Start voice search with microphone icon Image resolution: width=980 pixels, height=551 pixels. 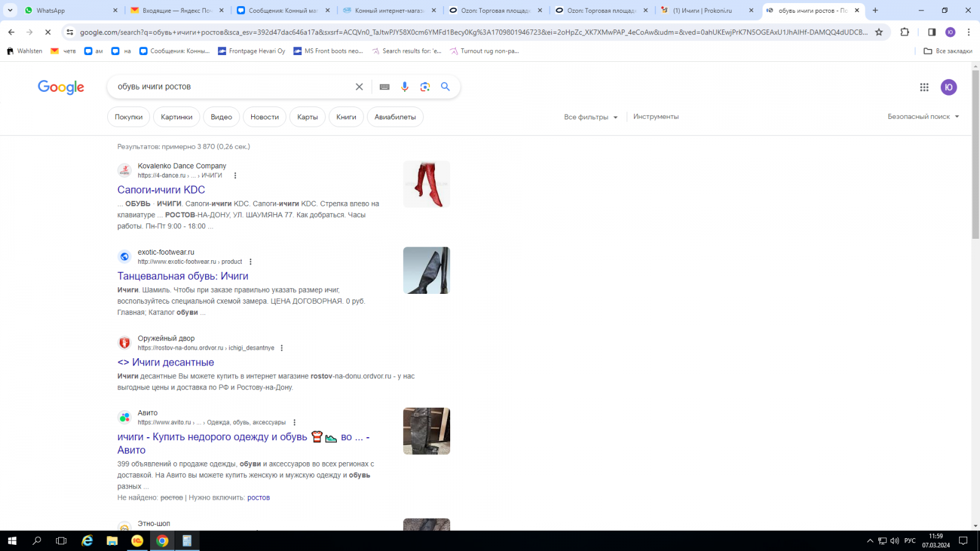pos(405,87)
